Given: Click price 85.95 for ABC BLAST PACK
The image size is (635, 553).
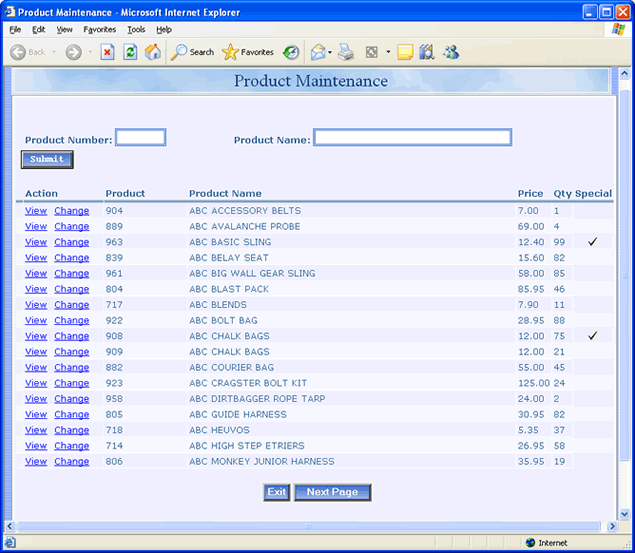Looking at the screenshot, I should click(531, 289).
